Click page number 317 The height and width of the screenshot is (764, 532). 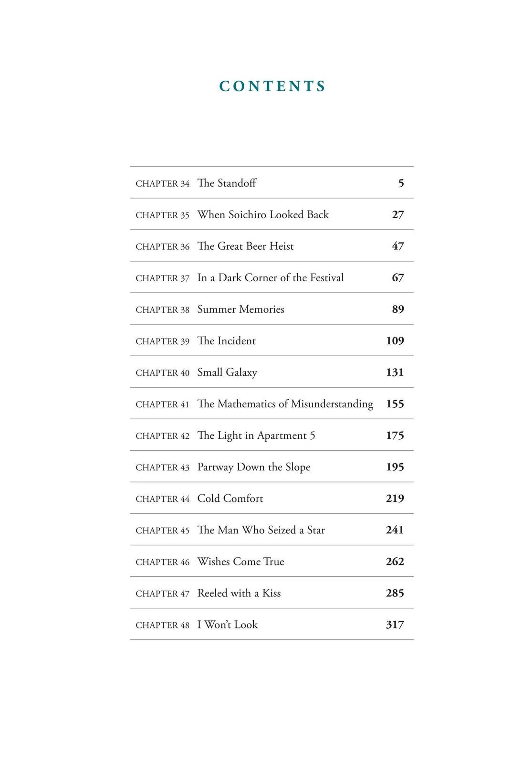click(x=395, y=625)
